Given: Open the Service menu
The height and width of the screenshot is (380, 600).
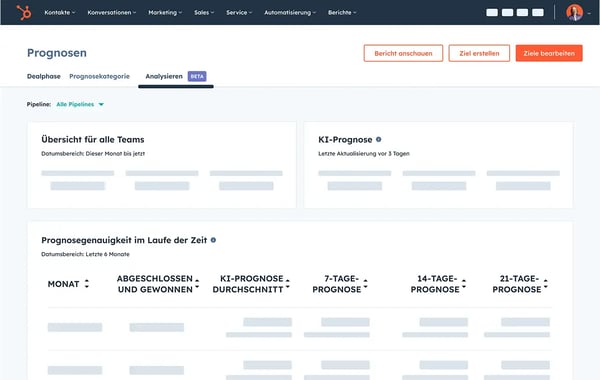Looking at the screenshot, I should 239,13.
